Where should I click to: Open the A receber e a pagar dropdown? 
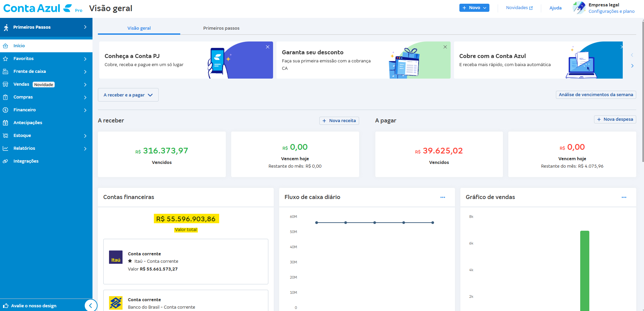(128, 95)
